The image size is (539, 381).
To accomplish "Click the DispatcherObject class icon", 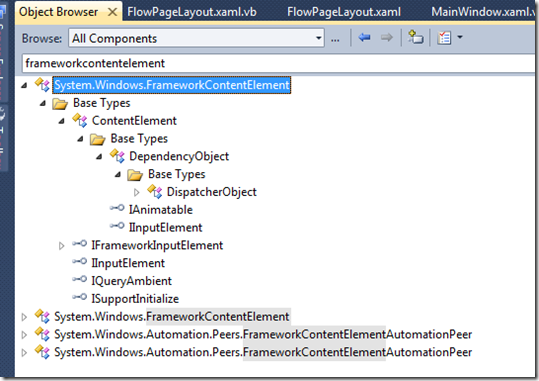I will pyautogui.click(x=155, y=192).
